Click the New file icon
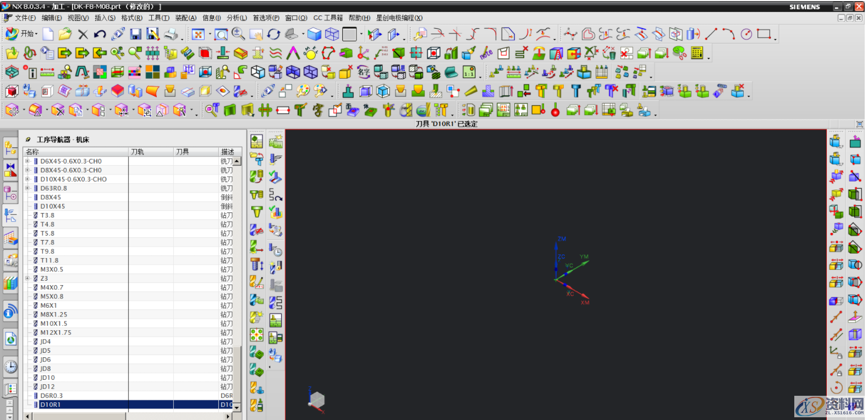The image size is (868, 420). click(48, 34)
